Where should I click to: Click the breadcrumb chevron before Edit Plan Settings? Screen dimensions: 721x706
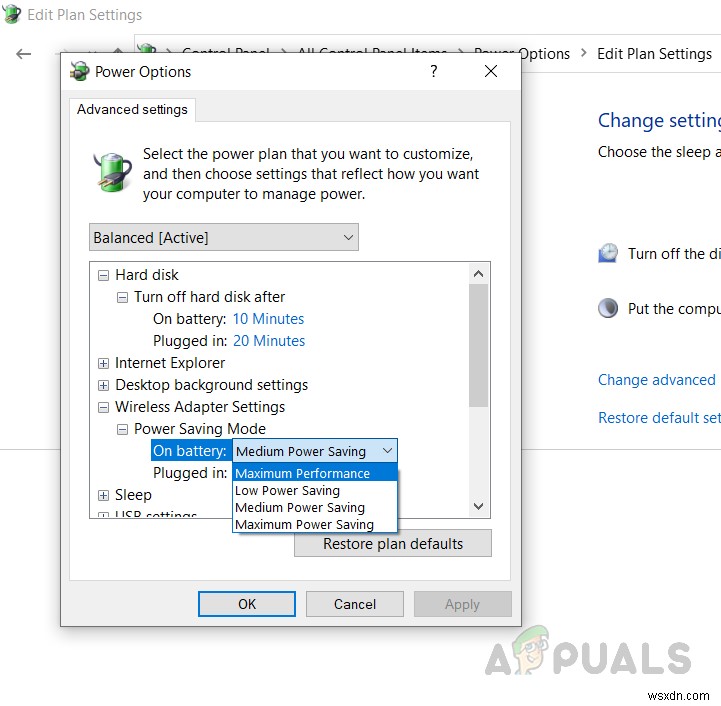tap(584, 53)
